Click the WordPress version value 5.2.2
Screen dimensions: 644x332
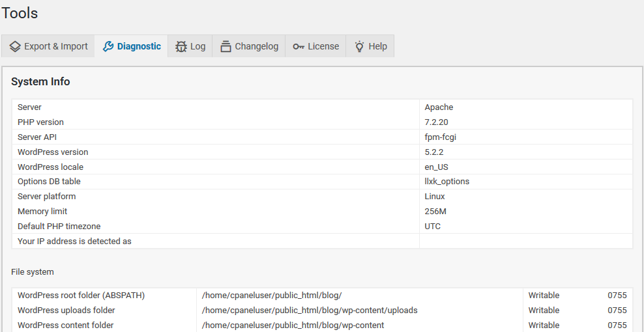click(433, 152)
